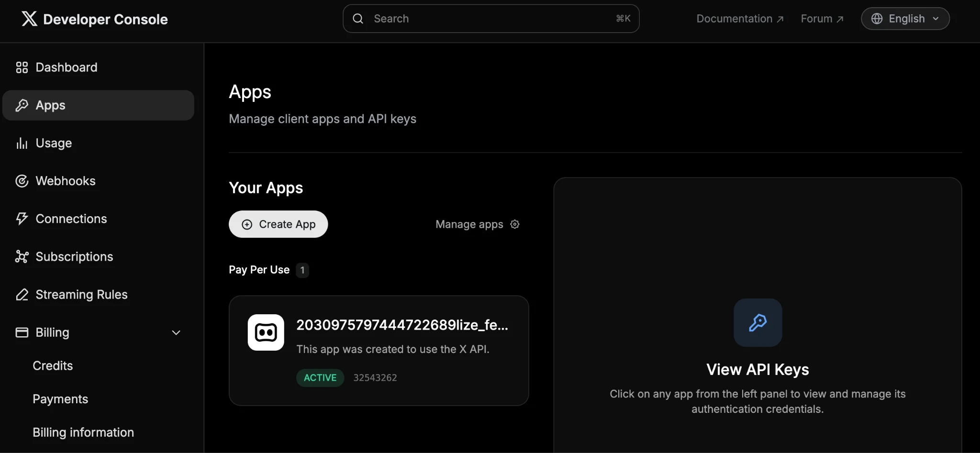The width and height of the screenshot is (980, 453).
Task: Click the ⌘K shortcut hint in search
Action: point(623,19)
